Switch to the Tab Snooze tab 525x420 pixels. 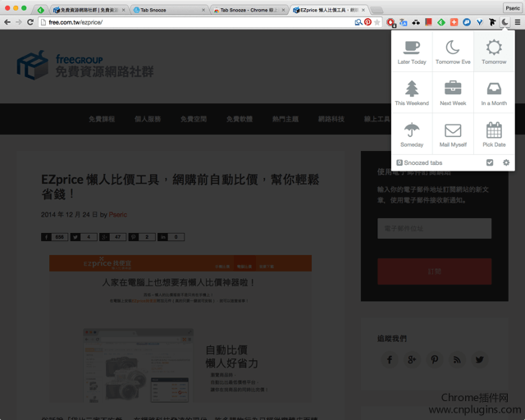click(x=167, y=10)
